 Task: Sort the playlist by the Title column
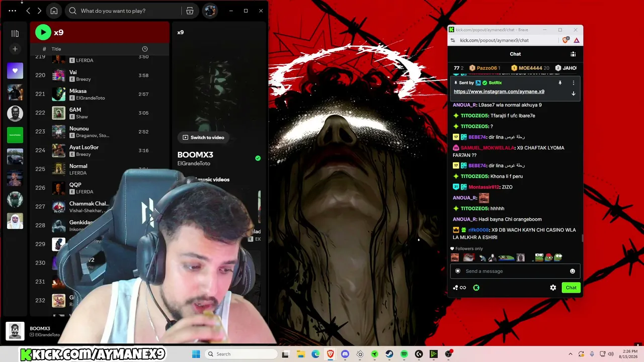point(56,49)
